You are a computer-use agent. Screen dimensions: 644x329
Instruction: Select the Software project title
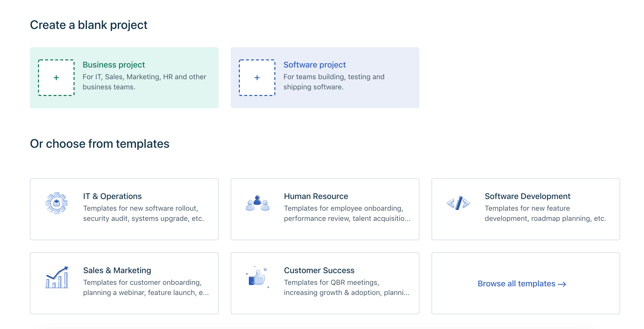tap(314, 65)
